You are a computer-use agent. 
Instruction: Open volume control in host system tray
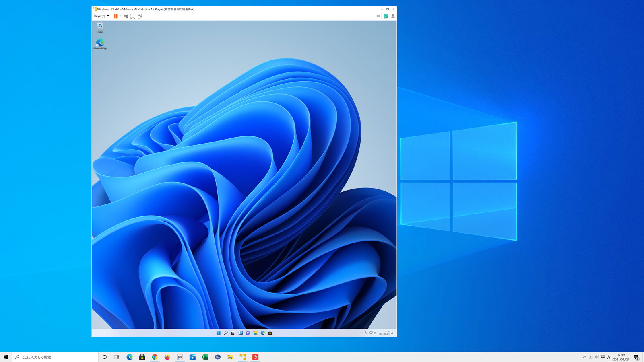coord(597,357)
